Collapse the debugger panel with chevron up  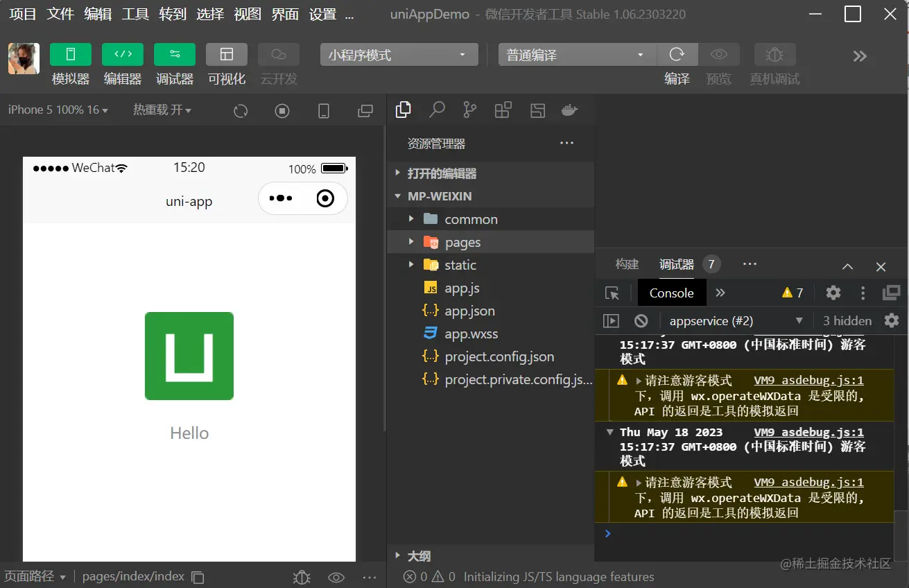click(x=848, y=266)
